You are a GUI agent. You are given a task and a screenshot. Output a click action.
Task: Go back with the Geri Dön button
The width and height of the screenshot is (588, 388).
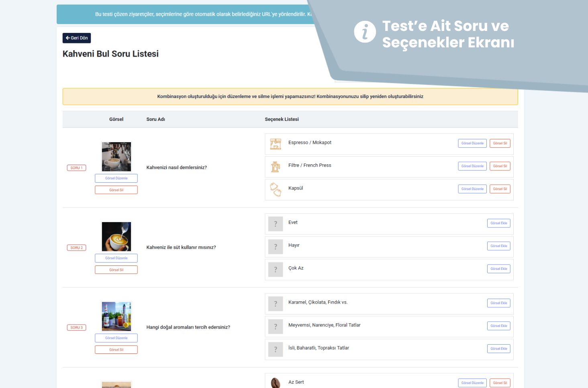(77, 38)
